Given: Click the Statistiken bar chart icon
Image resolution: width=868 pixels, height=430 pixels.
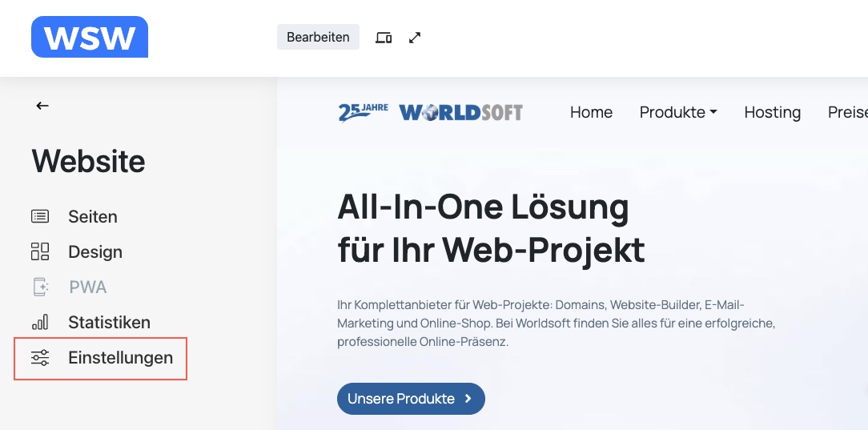Looking at the screenshot, I should [40, 322].
